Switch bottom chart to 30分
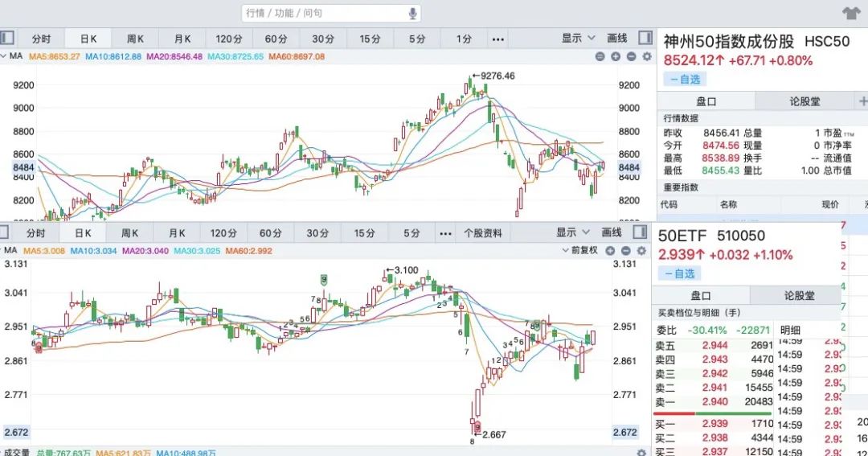 pos(317,233)
